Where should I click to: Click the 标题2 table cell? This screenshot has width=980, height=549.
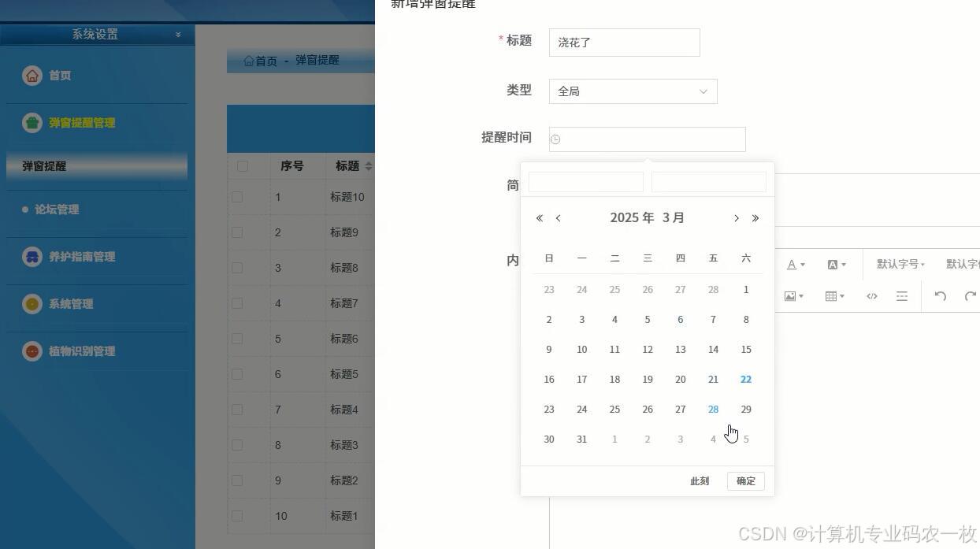pyautogui.click(x=344, y=480)
